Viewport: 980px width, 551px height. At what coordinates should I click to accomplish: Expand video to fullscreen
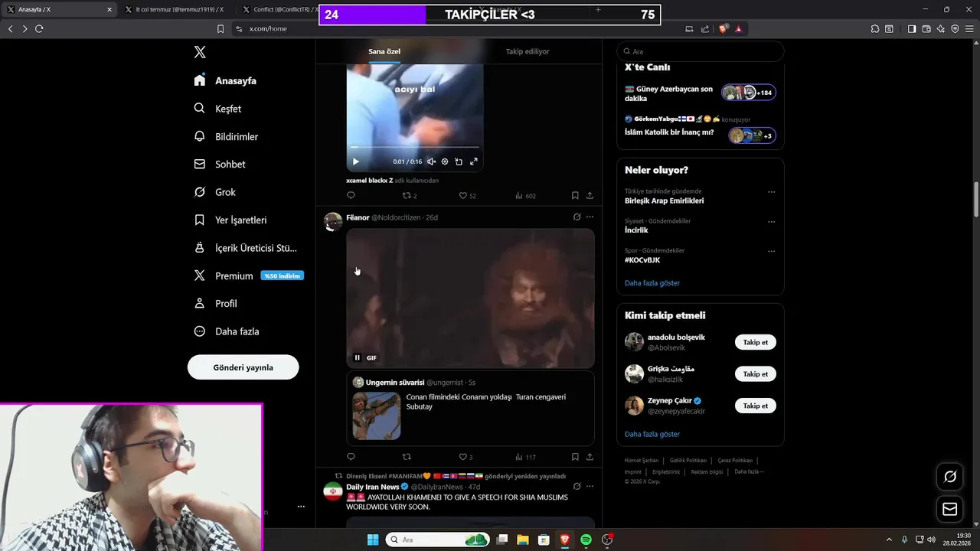pos(473,161)
